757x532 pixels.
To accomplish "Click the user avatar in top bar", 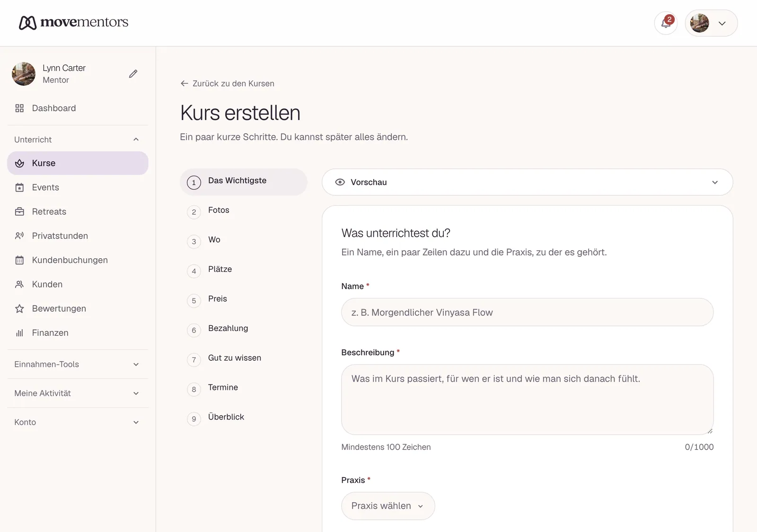I will click(x=699, y=23).
